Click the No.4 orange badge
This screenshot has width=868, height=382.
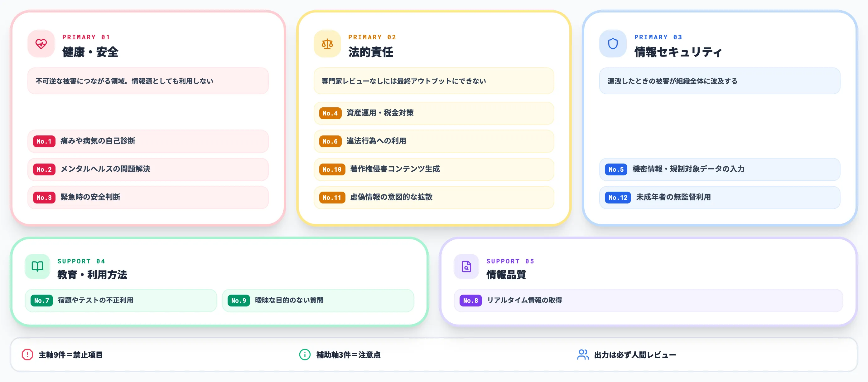[x=330, y=113]
